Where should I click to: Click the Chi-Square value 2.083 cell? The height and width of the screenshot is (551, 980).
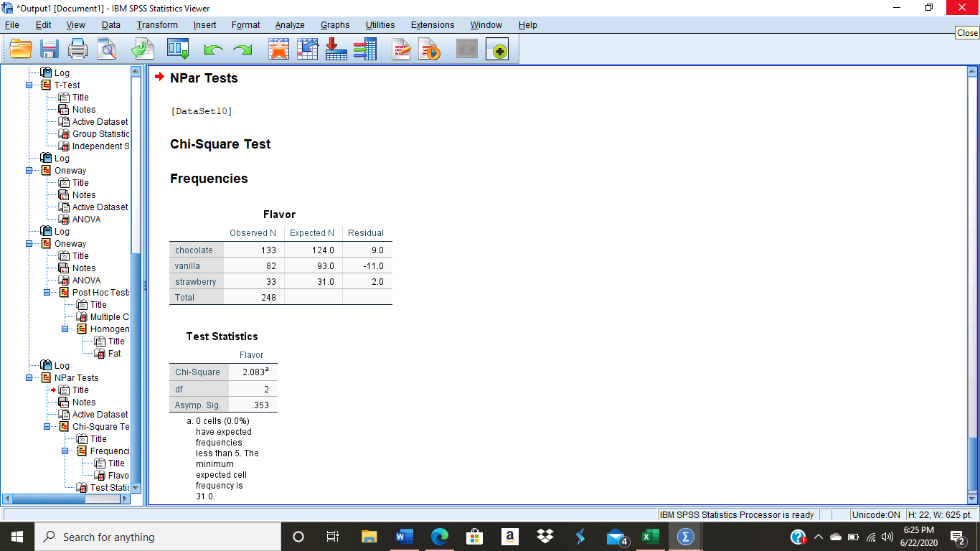tap(253, 372)
